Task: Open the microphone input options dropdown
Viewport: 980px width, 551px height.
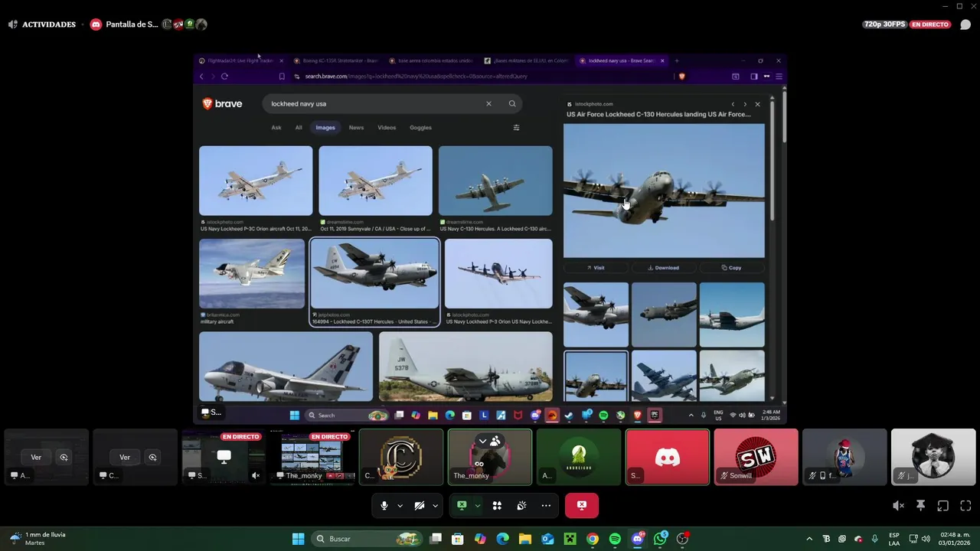Action: (x=400, y=506)
